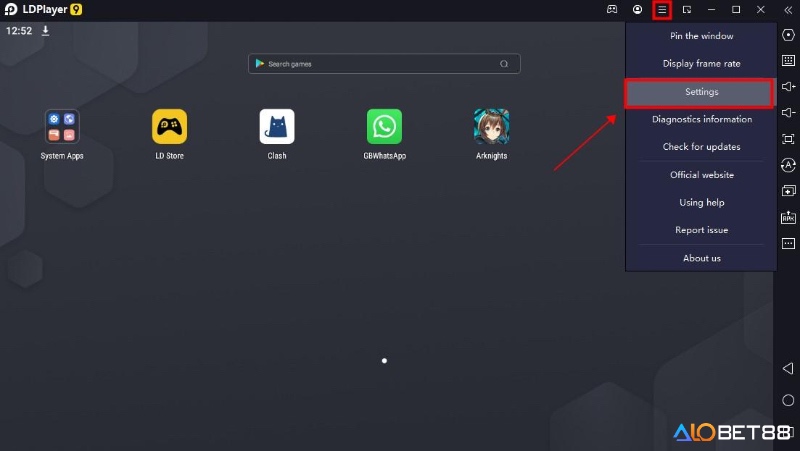Collapse the right sidebar with double chevron
The image size is (800, 451).
click(788, 10)
